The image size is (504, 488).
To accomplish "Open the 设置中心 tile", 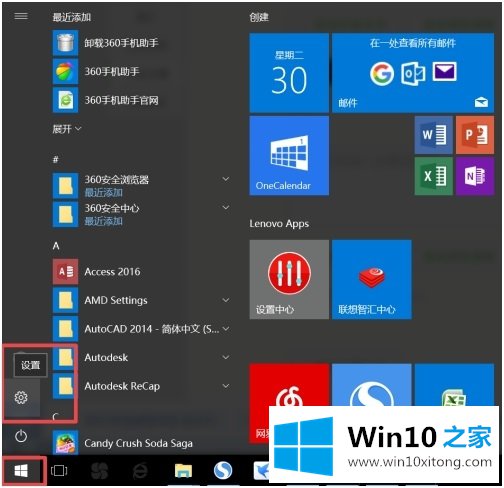I will click(289, 279).
